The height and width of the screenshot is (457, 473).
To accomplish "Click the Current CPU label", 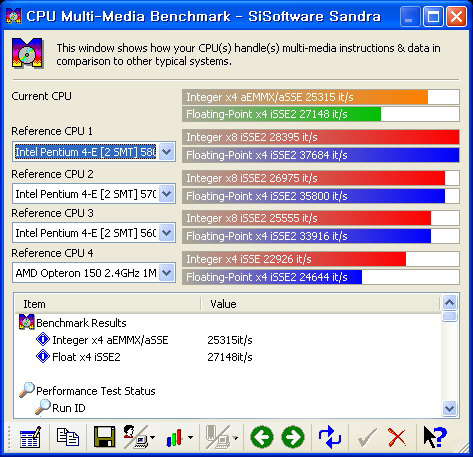I will (x=42, y=96).
